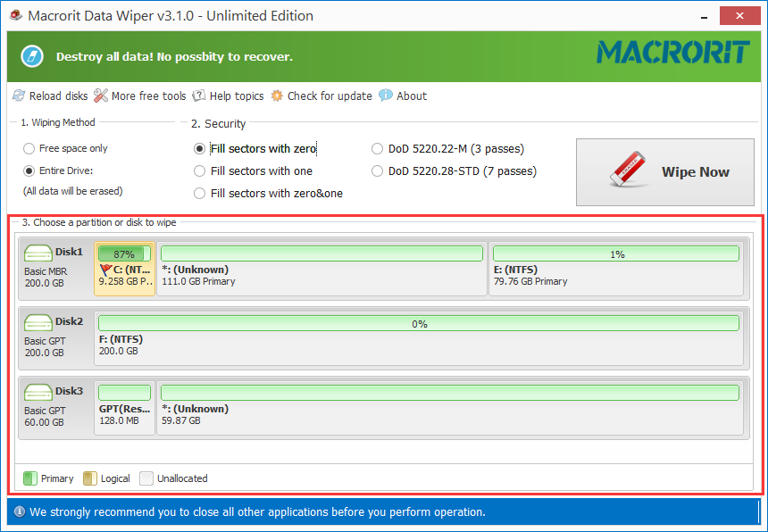Viewport: 768px width, 532px height.
Task: Click the Primary green legend swatch
Action: click(30, 478)
